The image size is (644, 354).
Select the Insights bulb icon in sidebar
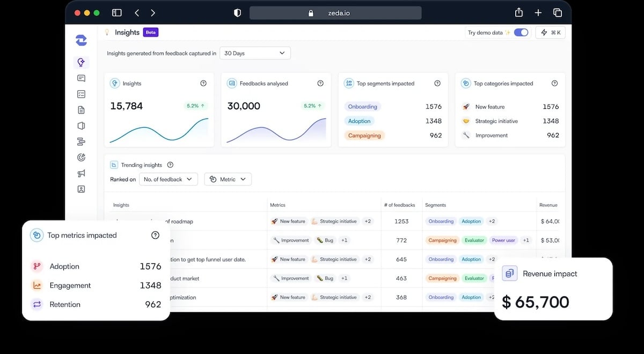pyautogui.click(x=81, y=62)
